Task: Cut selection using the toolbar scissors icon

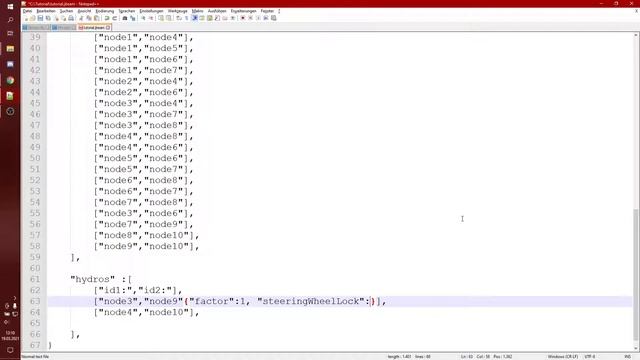Action: 81,18
